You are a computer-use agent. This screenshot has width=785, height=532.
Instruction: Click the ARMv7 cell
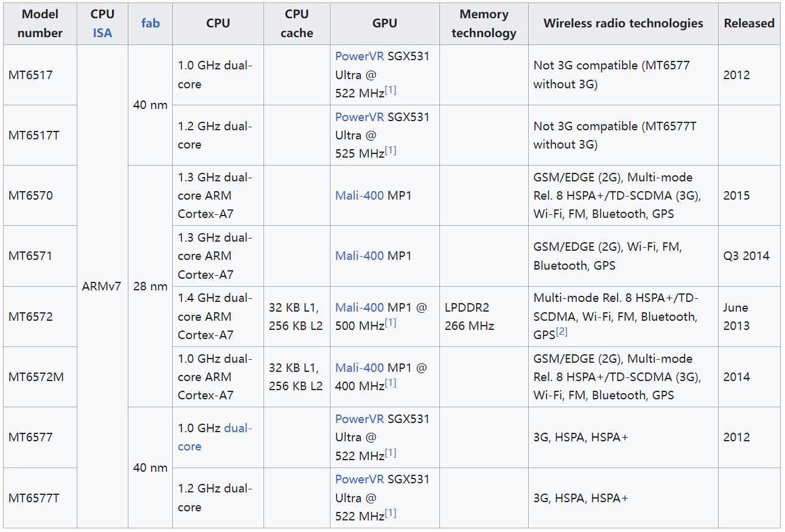102,286
